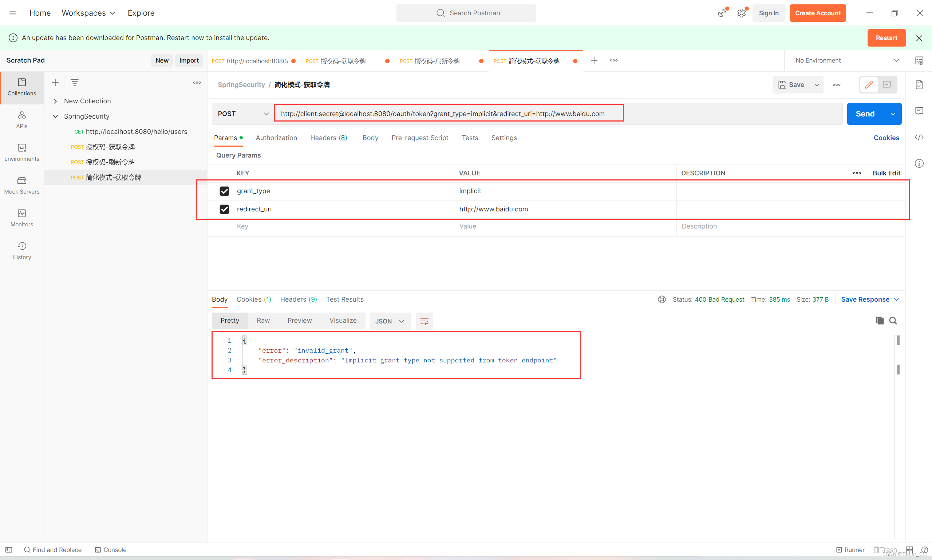This screenshot has height=560, width=932.
Task: Uncheck the grant_type parameter checkbox
Action: [x=224, y=191]
